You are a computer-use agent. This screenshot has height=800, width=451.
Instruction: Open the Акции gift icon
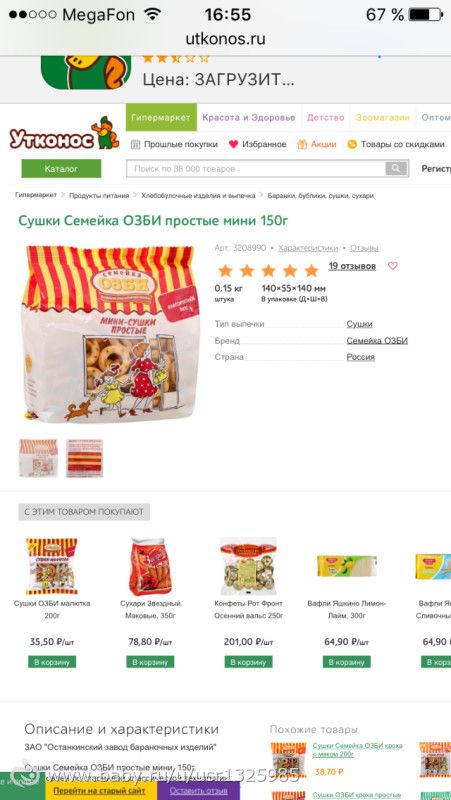coord(302,144)
